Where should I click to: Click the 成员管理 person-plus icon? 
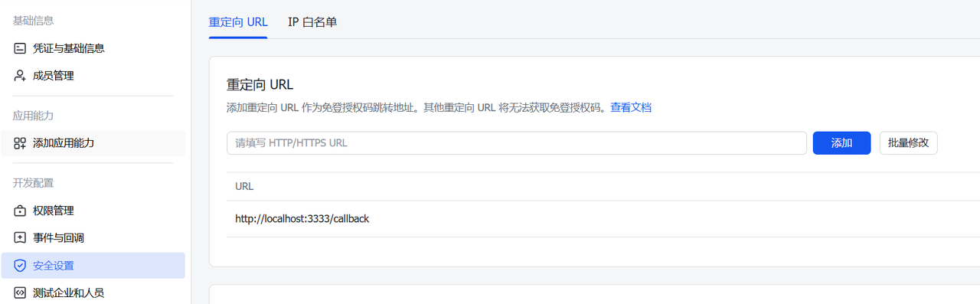click(20, 76)
